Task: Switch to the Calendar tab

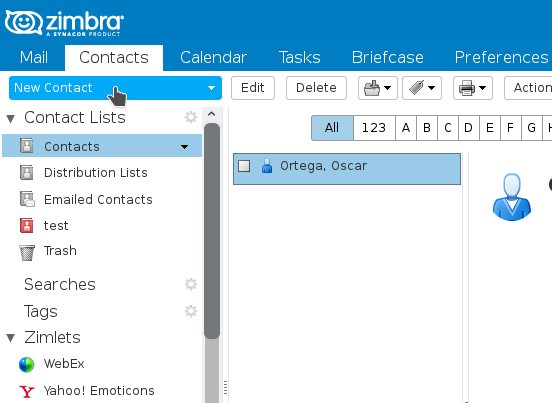Action: [213, 58]
